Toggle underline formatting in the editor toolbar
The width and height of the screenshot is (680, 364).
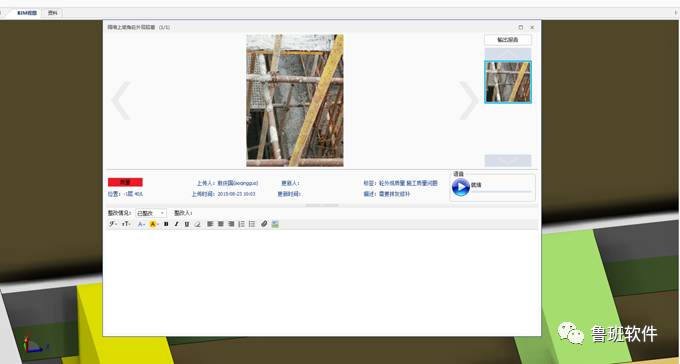[x=187, y=224]
